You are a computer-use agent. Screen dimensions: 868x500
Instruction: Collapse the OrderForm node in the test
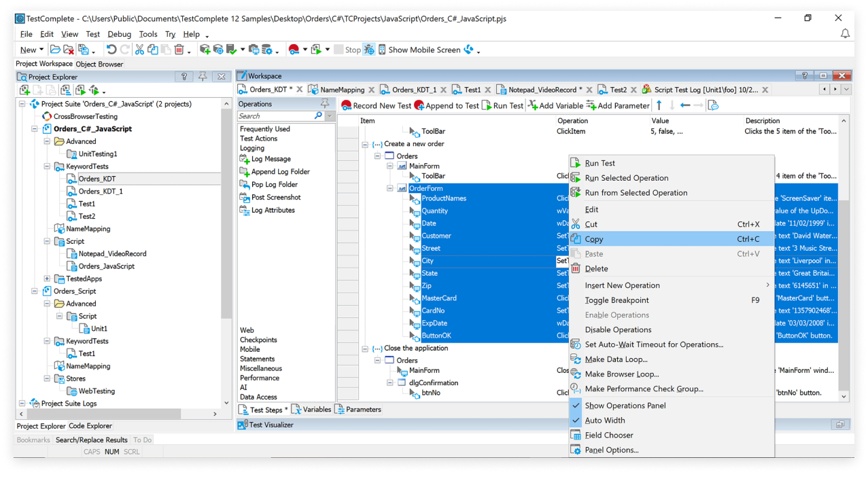(x=390, y=188)
